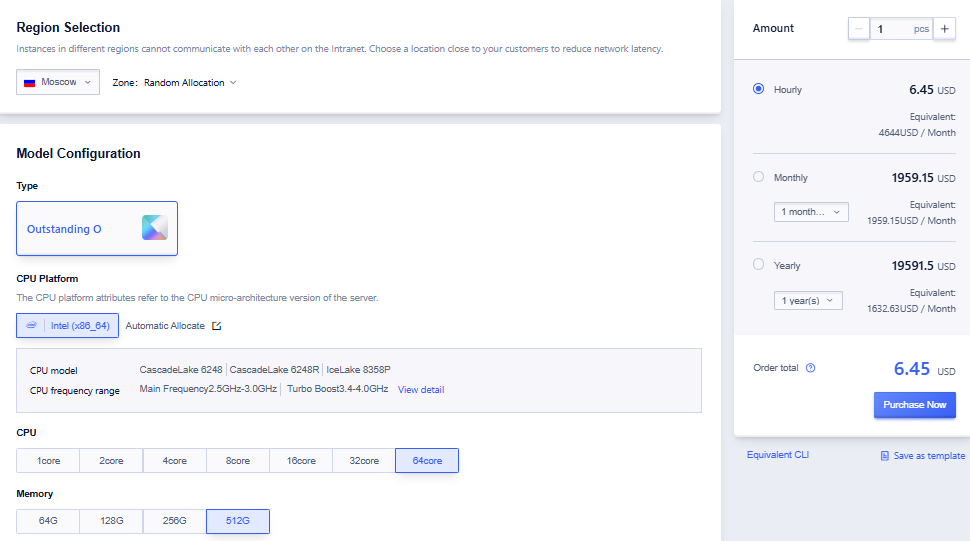This screenshot has height=541, width=970.
Task: Select the Hourly billing radio button
Action: pos(758,89)
